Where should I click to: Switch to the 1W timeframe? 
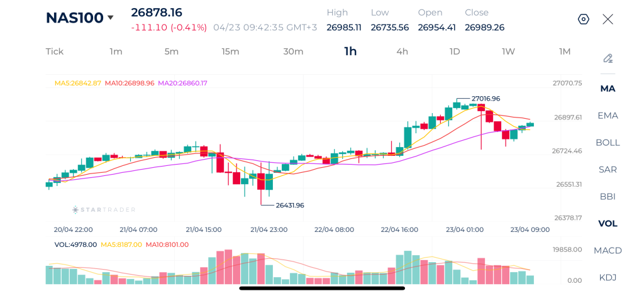point(508,52)
